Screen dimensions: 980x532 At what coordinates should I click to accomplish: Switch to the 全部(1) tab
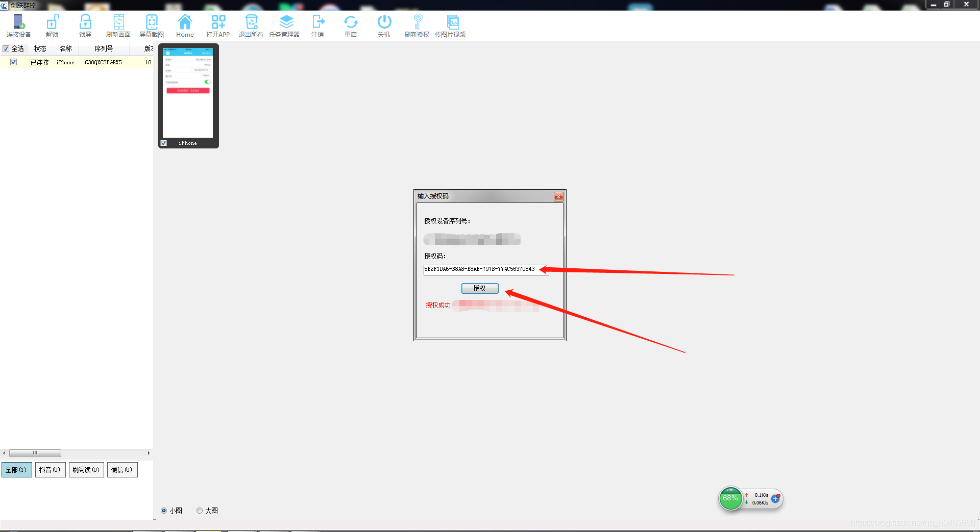pyautogui.click(x=17, y=470)
